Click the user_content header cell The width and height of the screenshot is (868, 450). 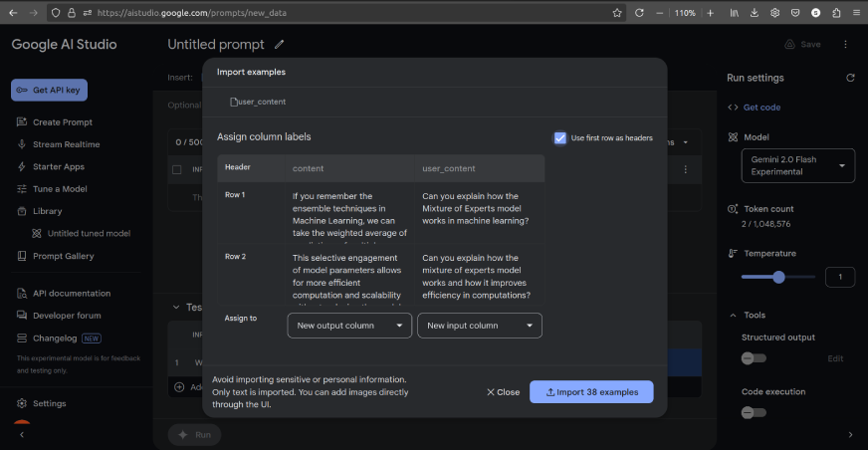(480, 168)
